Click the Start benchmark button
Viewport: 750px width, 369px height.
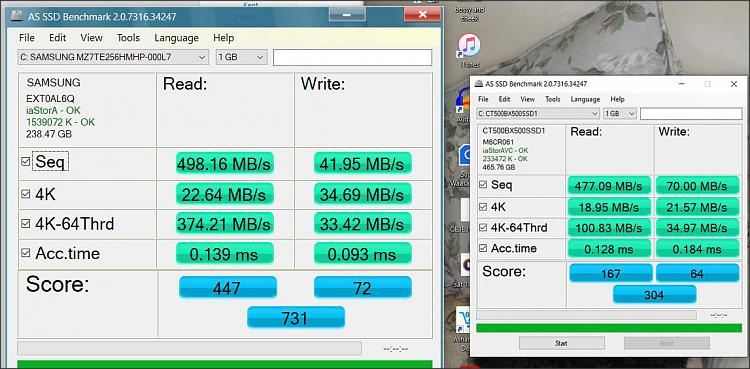[562, 343]
